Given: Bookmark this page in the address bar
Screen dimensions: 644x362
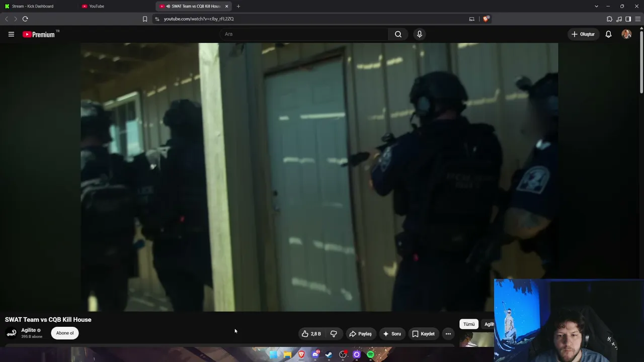Looking at the screenshot, I should pyautogui.click(x=145, y=19).
